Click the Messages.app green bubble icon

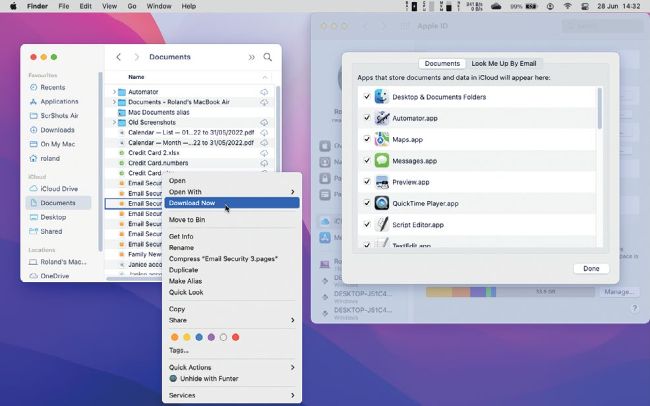381,160
